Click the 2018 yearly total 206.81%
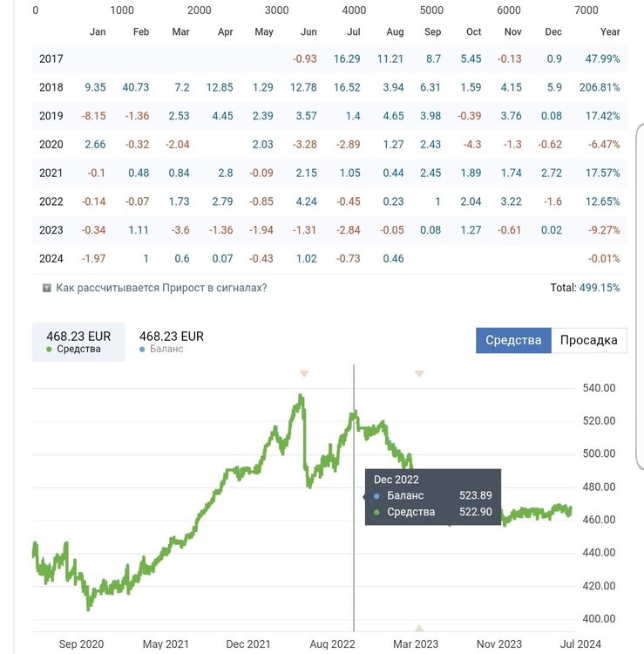Screen dimensions: 644x654 [x=600, y=87]
